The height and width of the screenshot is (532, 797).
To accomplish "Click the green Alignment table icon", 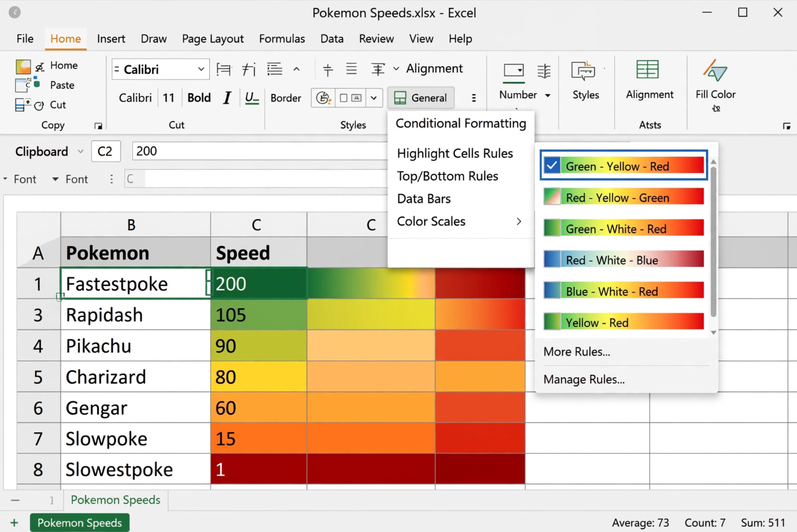I will click(647, 70).
